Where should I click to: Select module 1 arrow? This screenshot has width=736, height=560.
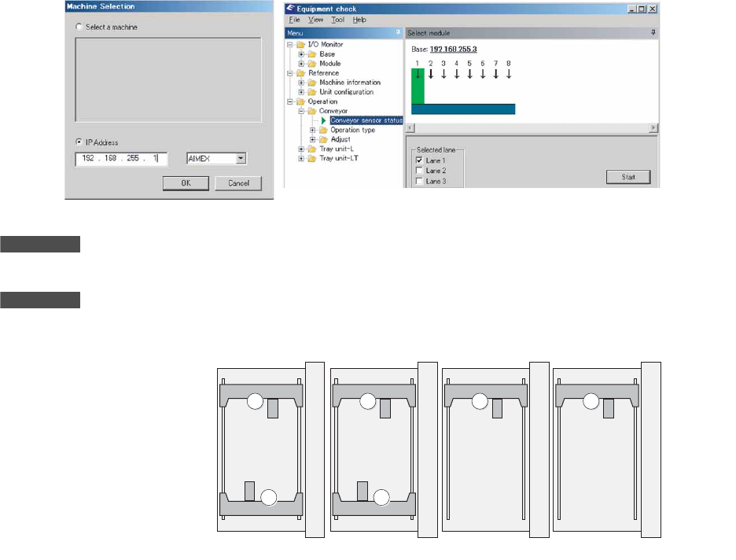point(418,74)
